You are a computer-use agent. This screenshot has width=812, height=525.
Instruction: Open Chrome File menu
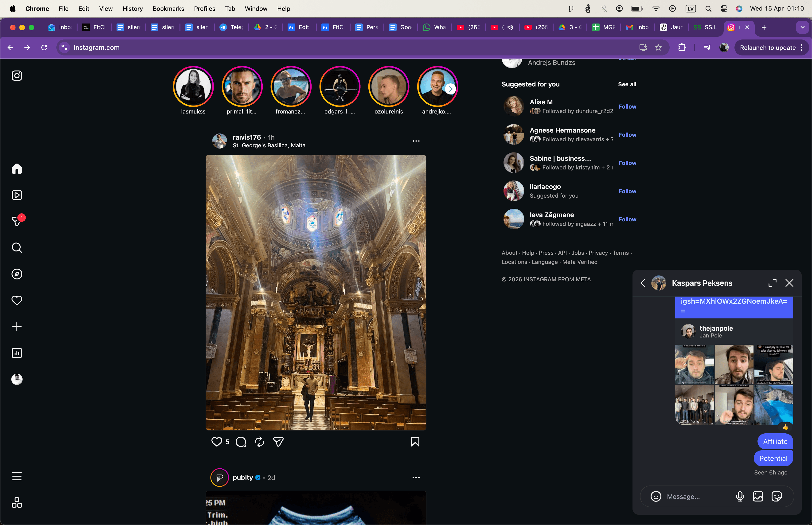(63, 8)
